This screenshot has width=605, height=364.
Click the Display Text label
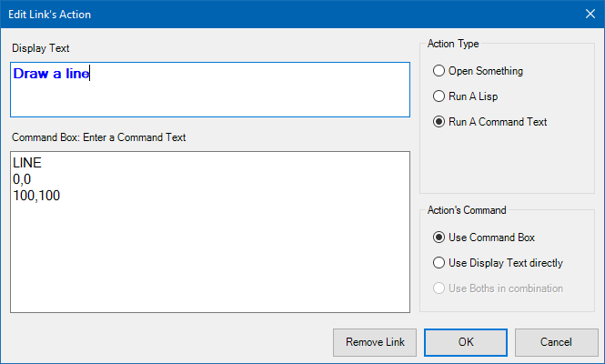(x=40, y=47)
